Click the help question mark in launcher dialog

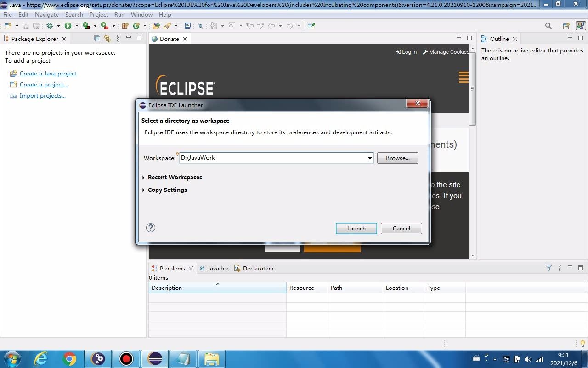pyautogui.click(x=151, y=228)
